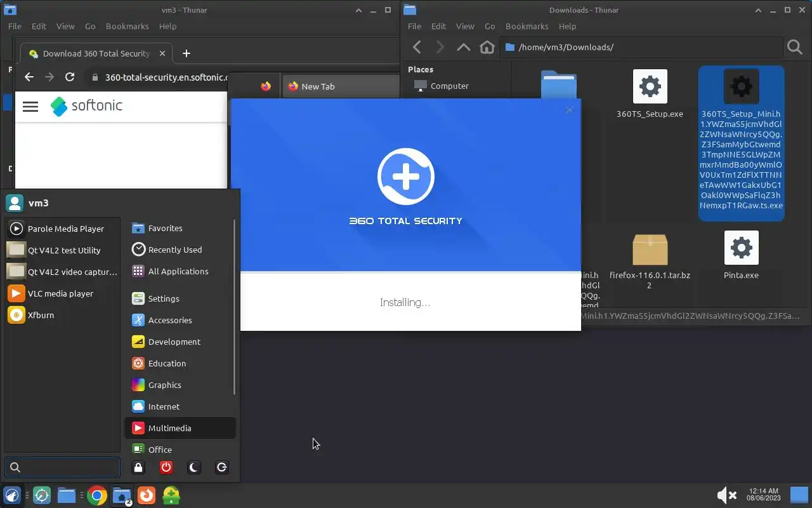Close the 360 Total Security installer
This screenshot has width=812, height=508.
(x=569, y=110)
